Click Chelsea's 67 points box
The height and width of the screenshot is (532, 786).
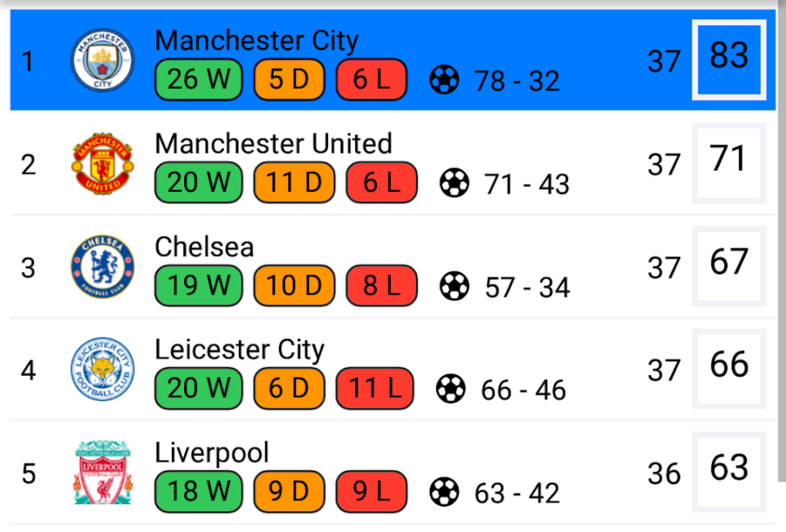pos(729,266)
